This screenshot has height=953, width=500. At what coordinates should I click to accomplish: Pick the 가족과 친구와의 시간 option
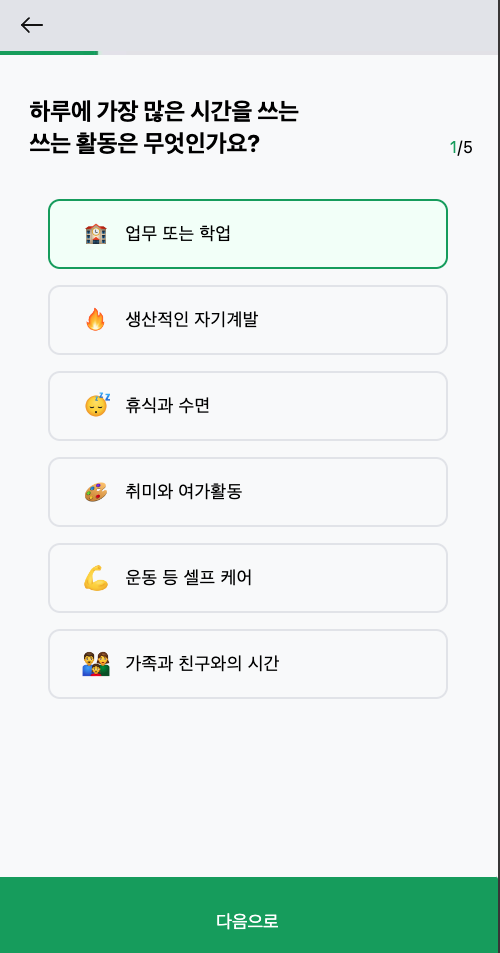click(248, 664)
